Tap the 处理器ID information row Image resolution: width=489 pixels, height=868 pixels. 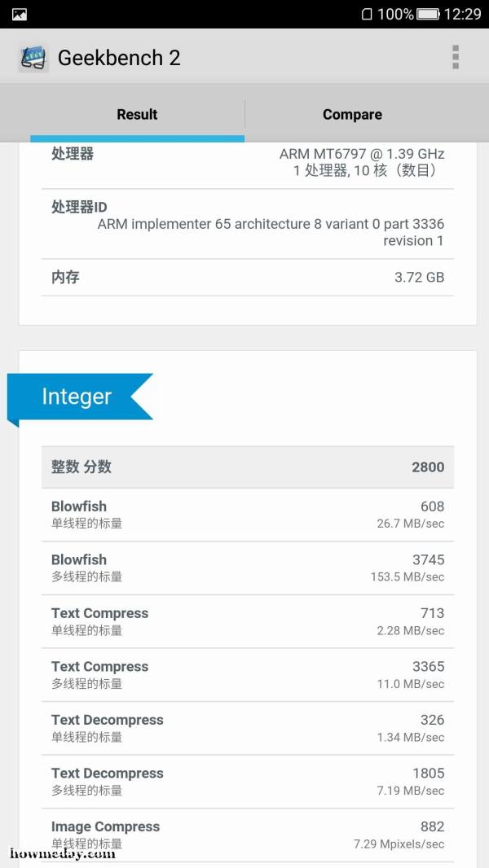click(x=247, y=224)
